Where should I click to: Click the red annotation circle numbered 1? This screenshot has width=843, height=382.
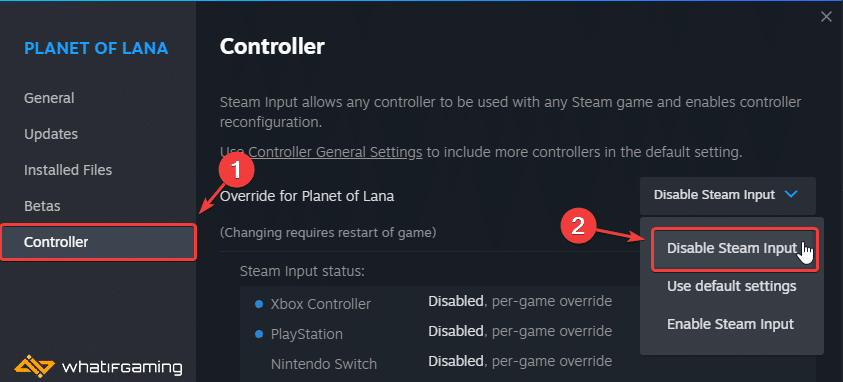[235, 171]
